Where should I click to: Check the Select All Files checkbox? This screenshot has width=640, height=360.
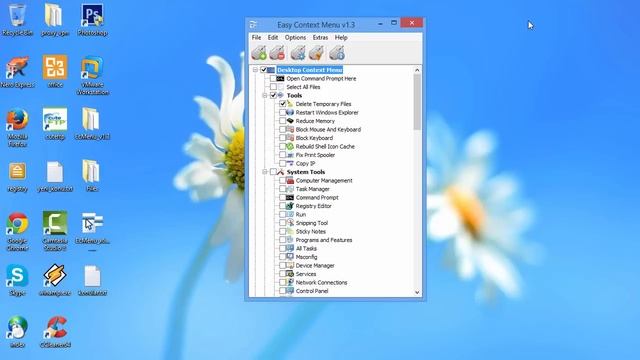(x=273, y=87)
